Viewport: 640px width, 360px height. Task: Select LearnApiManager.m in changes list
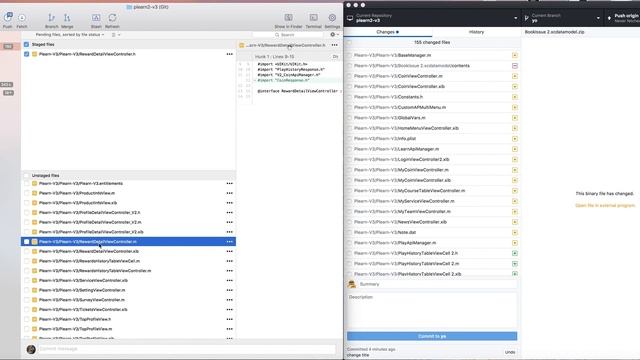(x=432, y=149)
